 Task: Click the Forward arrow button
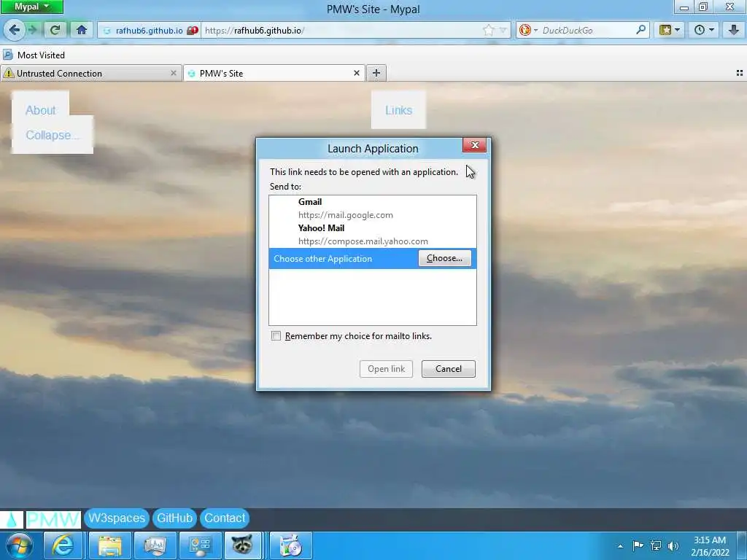[x=32, y=30]
